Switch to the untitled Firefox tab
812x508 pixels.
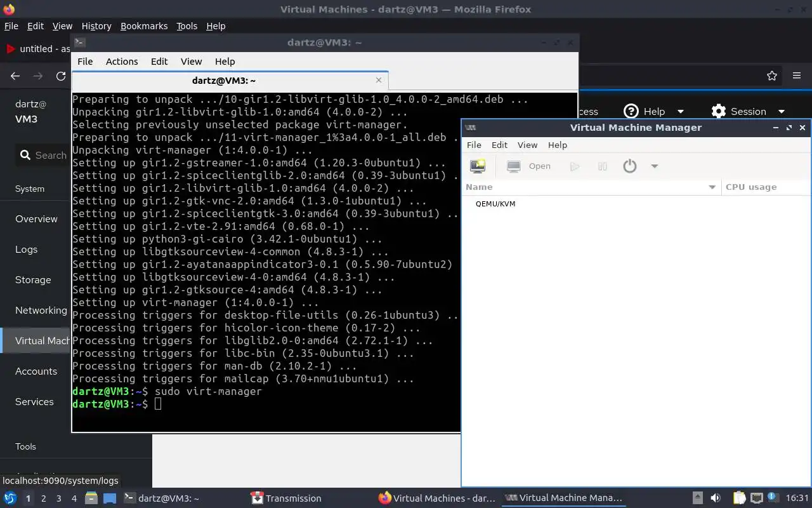[x=38, y=49]
